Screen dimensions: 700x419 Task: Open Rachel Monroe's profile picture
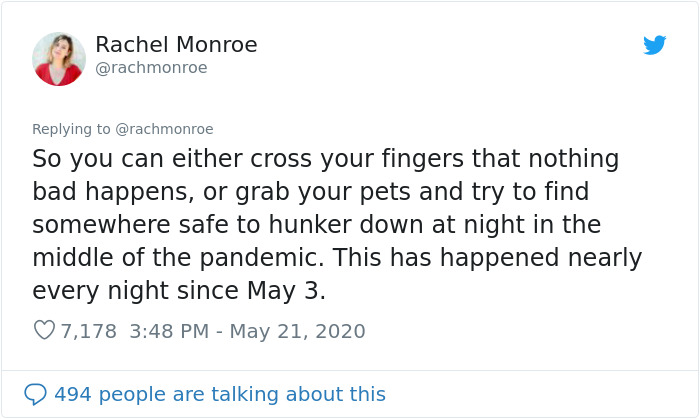click(59, 59)
